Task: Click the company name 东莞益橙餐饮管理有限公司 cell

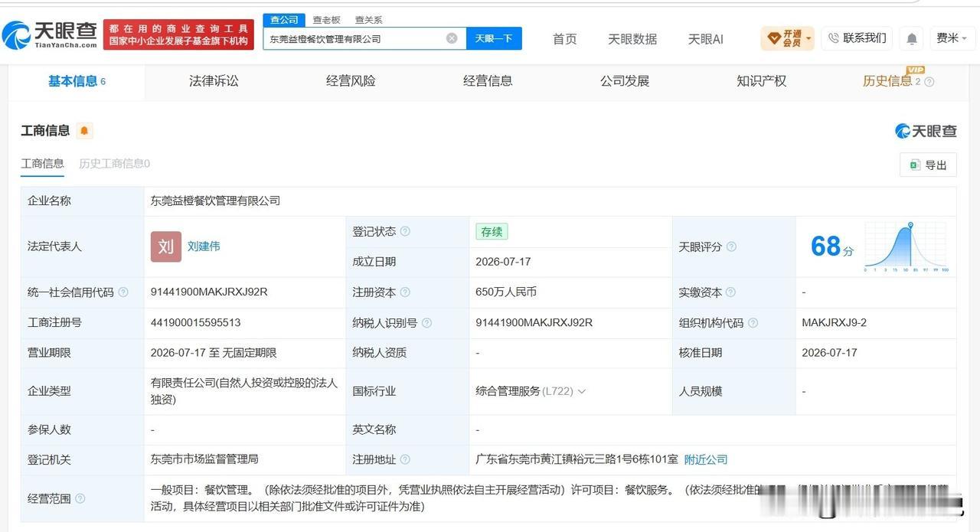Action: pyautogui.click(x=215, y=201)
